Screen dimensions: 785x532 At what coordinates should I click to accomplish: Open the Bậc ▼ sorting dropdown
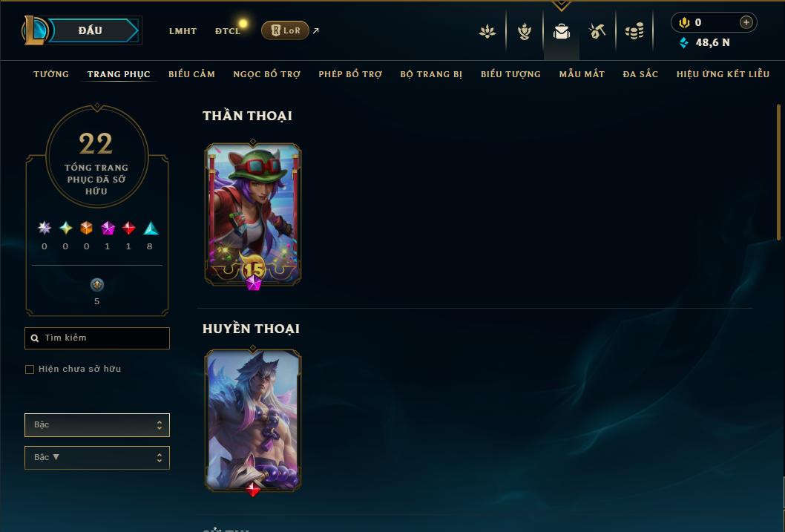[97, 457]
